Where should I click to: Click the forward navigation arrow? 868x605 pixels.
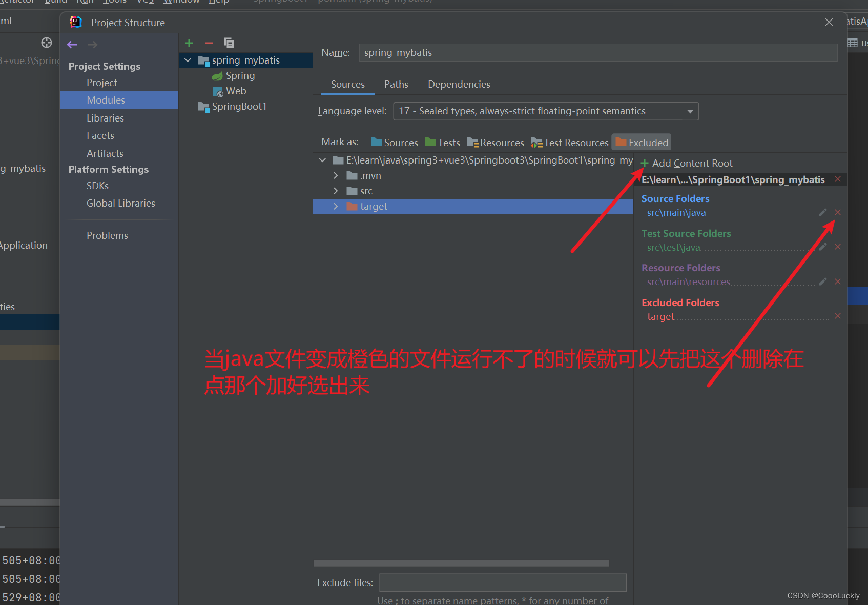click(x=92, y=45)
